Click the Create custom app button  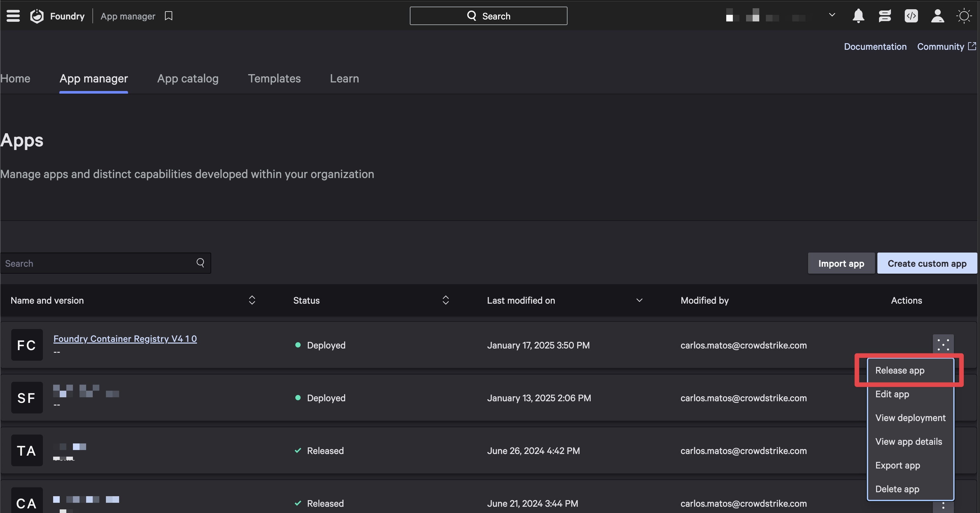coord(927,263)
